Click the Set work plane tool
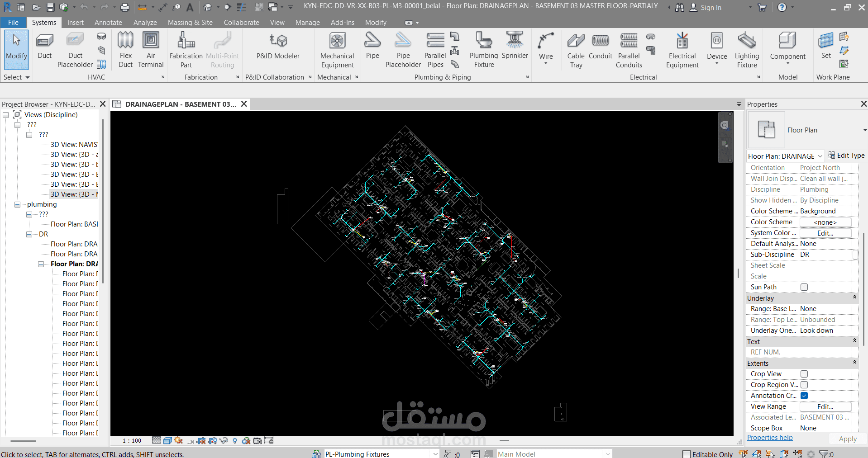 click(x=826, y=46)
